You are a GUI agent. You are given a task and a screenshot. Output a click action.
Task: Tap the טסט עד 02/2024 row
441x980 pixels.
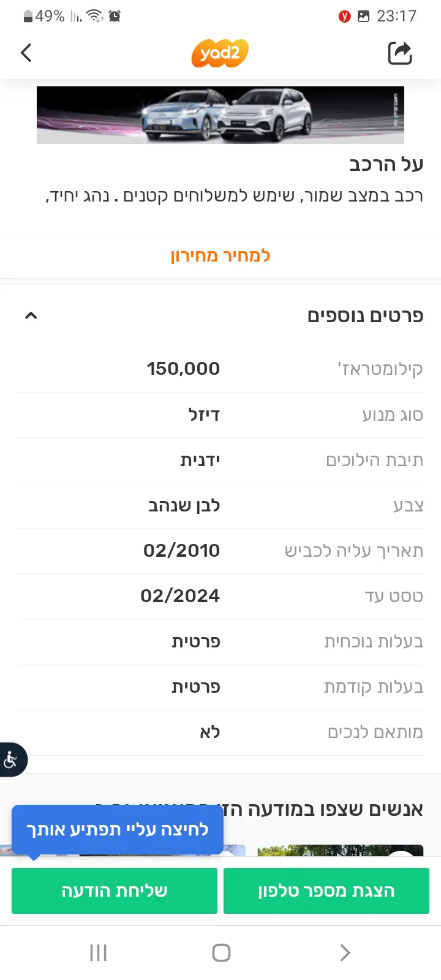(x=221, y=596)
